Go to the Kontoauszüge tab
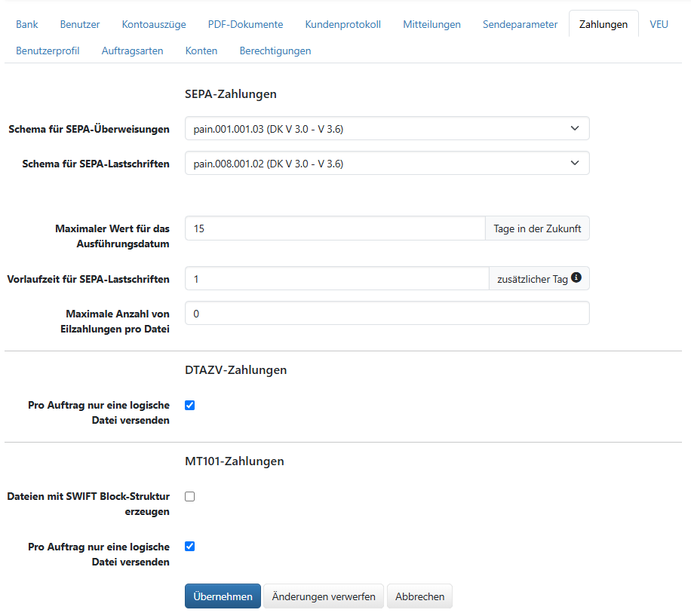 point(154,24)
